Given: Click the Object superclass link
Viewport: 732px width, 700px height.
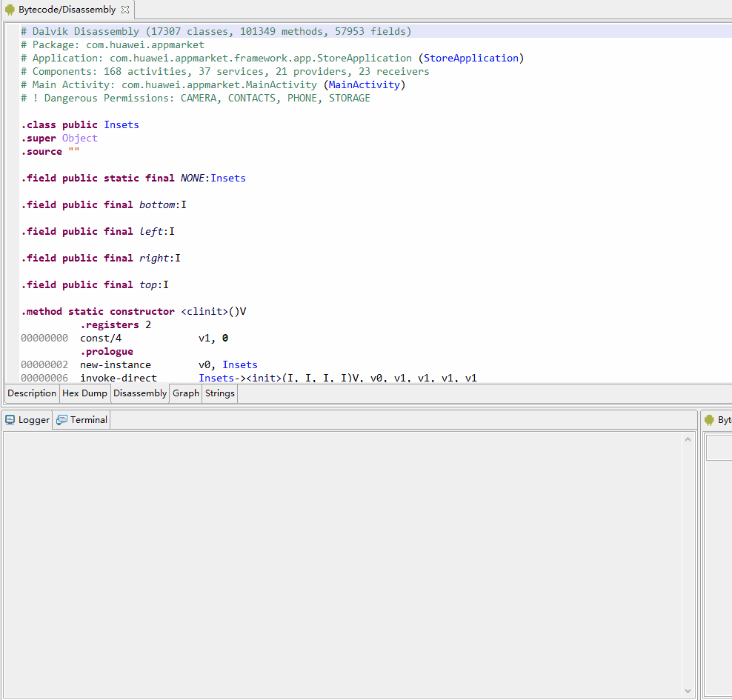Looking at the screenshot, I should pyautogui.click(x=80, y=138).
